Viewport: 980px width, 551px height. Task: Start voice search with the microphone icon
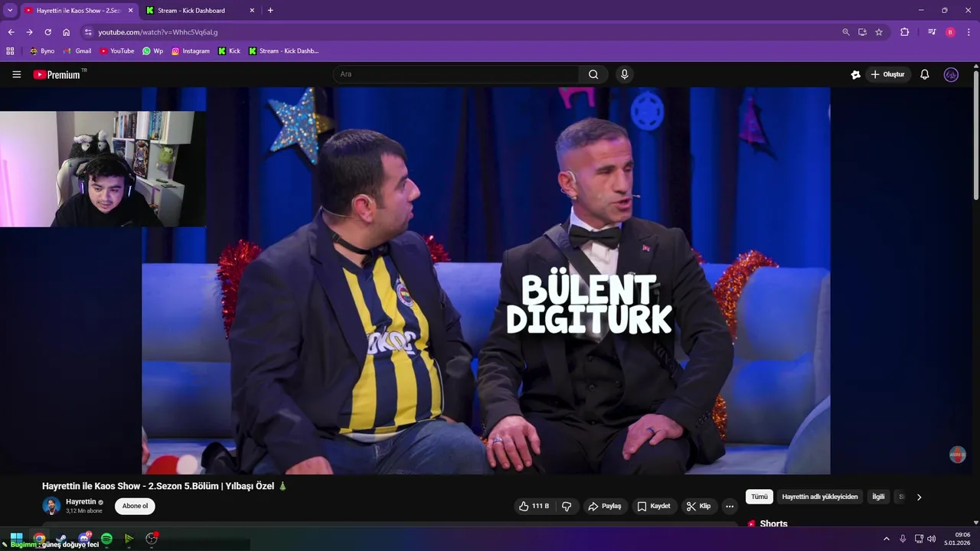coord(625,74)
